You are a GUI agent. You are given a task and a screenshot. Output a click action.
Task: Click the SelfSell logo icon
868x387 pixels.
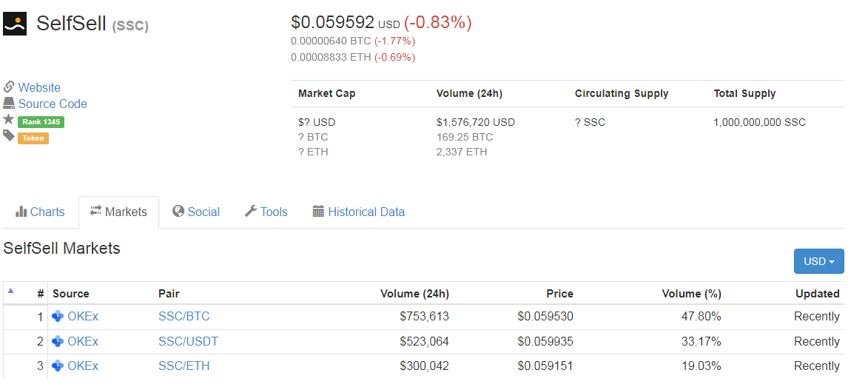pyautogui.click(x=15, y=24)
